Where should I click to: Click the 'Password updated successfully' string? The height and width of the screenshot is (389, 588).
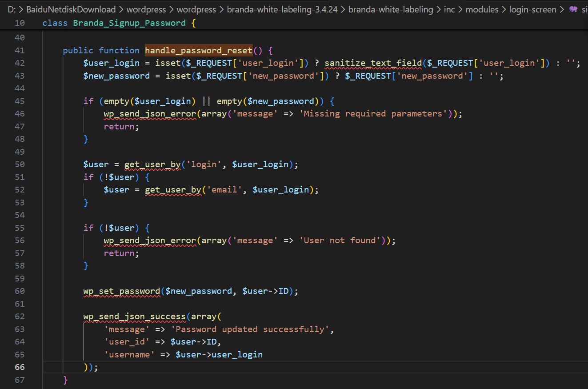click(x=251, y=329)
